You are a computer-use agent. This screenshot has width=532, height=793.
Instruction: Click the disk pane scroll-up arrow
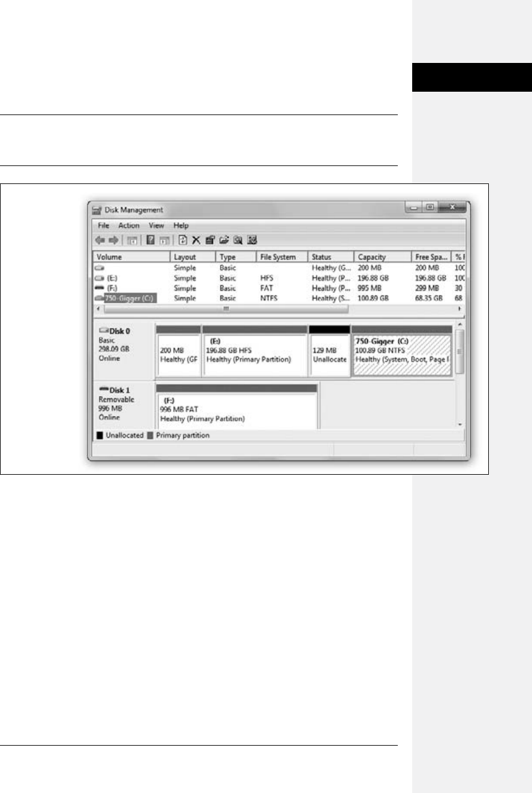point(460,325)
